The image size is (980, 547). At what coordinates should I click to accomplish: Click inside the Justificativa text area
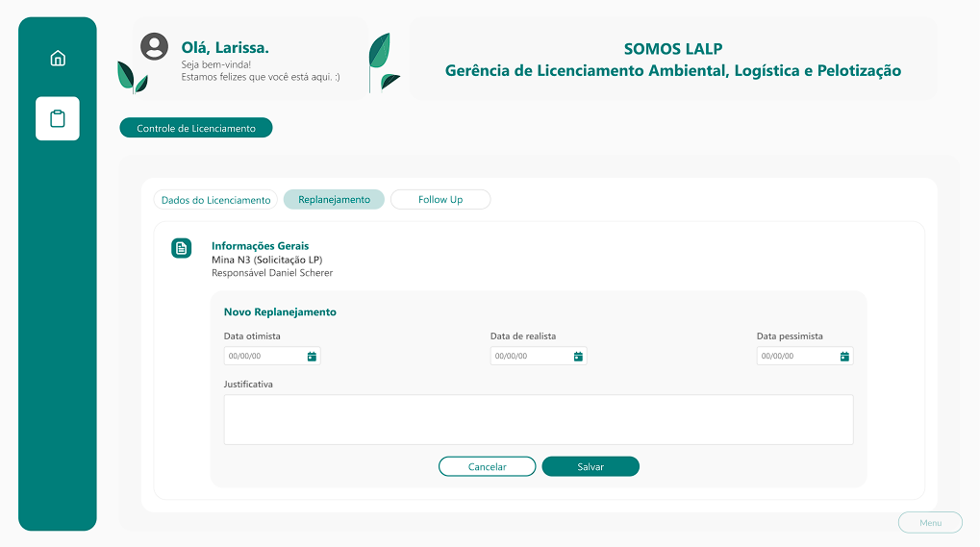click(x=539, y=419)
